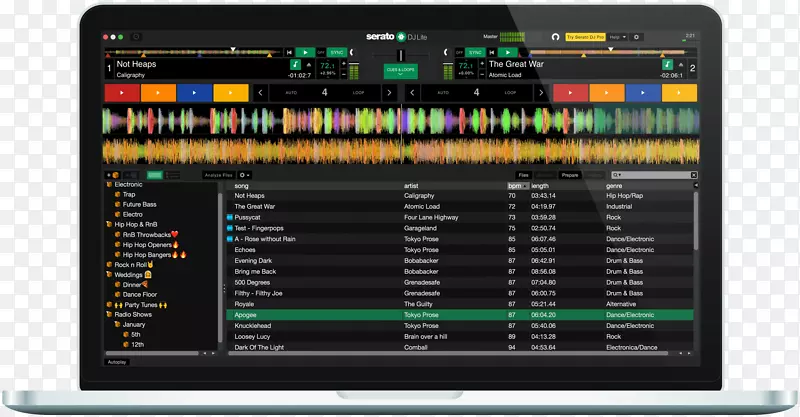
Task: Click search magnifier next to window controls
Action: click(136, 37)
